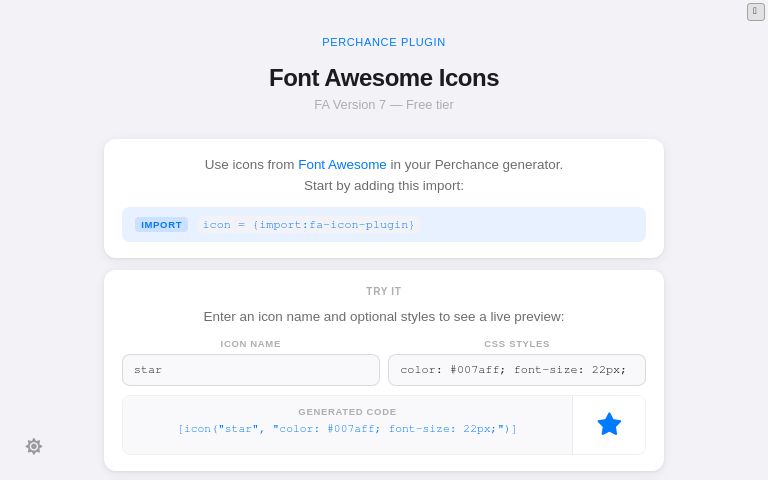The height and width of the screenshot is (480, 768).
Task: Click the TRY IT section heading
Action: click(384, 291)
